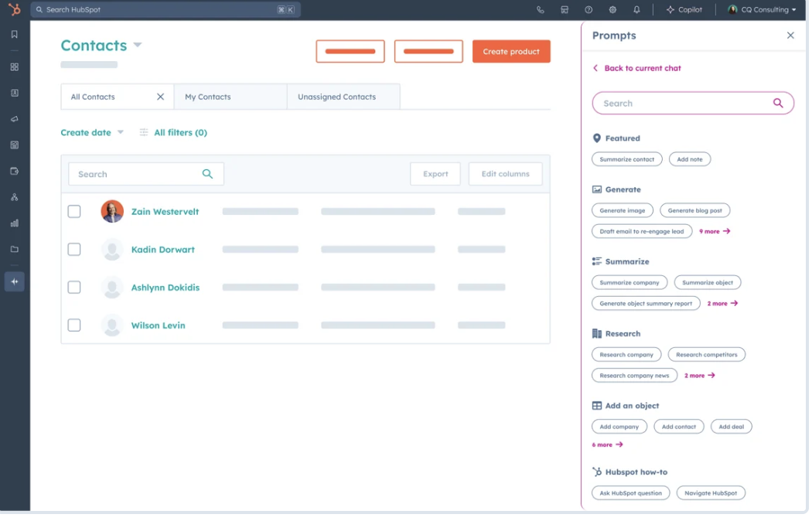Click the Prompts panel Search field

[694, 104]
